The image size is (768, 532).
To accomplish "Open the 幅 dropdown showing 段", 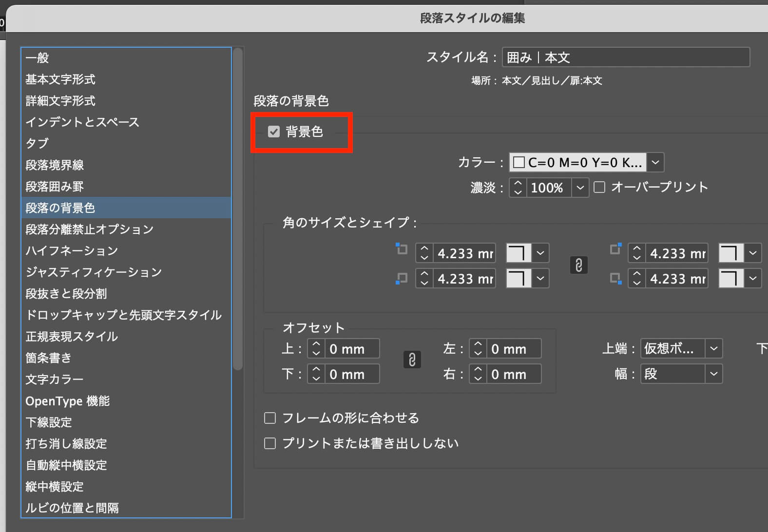I will 713,374.
